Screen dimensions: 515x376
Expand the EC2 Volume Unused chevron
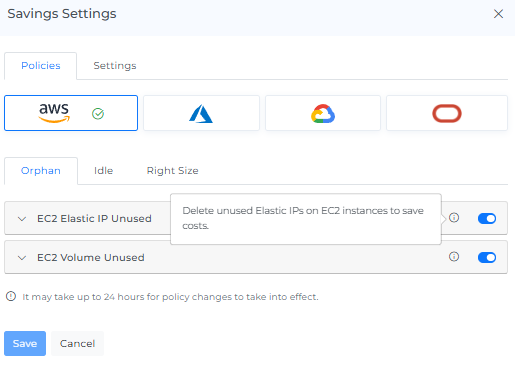22,258
